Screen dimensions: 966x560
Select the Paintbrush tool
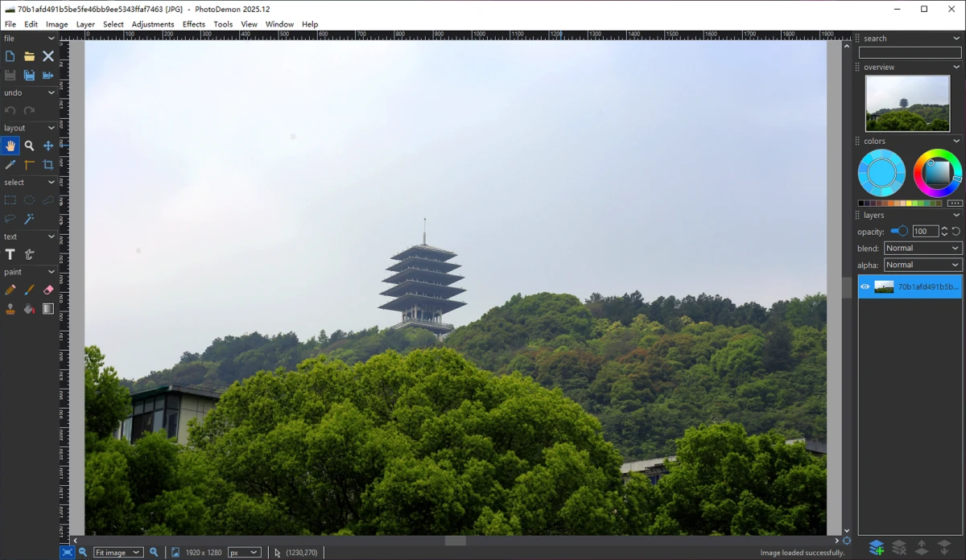[29, 290]
